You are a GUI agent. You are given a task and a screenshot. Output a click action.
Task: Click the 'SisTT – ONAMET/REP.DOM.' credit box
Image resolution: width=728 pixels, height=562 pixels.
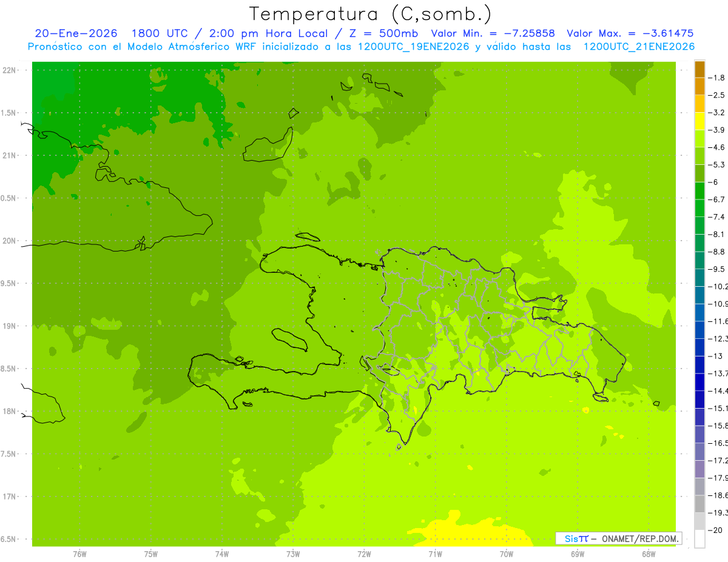[618, 538]
